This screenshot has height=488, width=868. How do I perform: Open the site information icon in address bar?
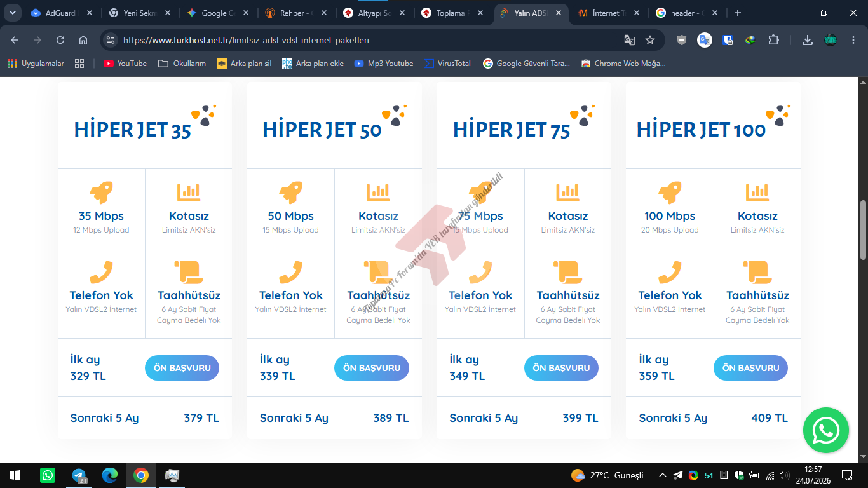coord(111,40)
